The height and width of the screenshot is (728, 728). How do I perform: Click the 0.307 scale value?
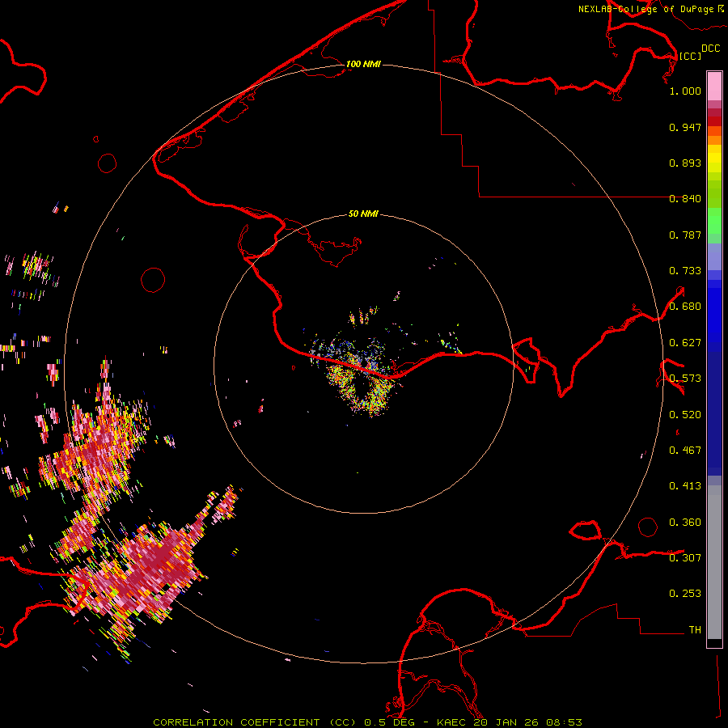tap(685, 558)
